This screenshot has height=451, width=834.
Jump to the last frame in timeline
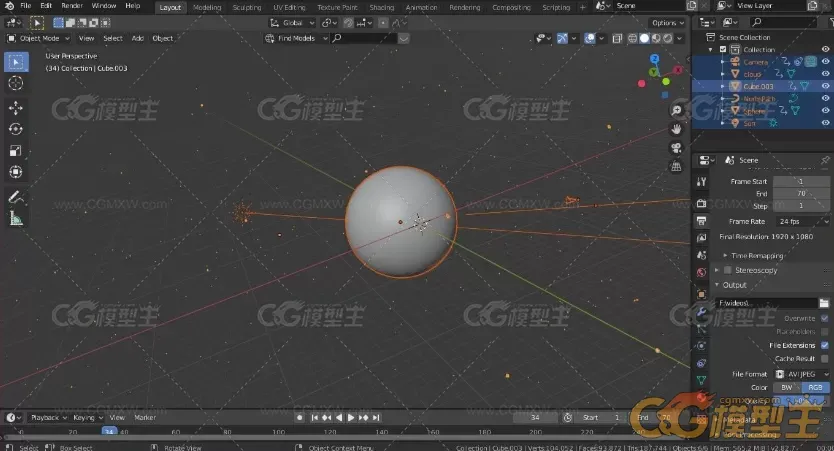(x=376, y=418)
